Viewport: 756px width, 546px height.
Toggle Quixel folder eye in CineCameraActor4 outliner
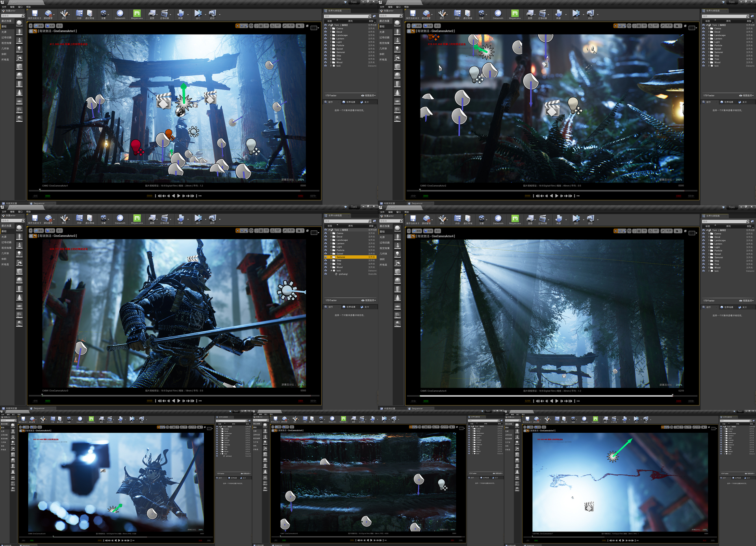point(704,254)
